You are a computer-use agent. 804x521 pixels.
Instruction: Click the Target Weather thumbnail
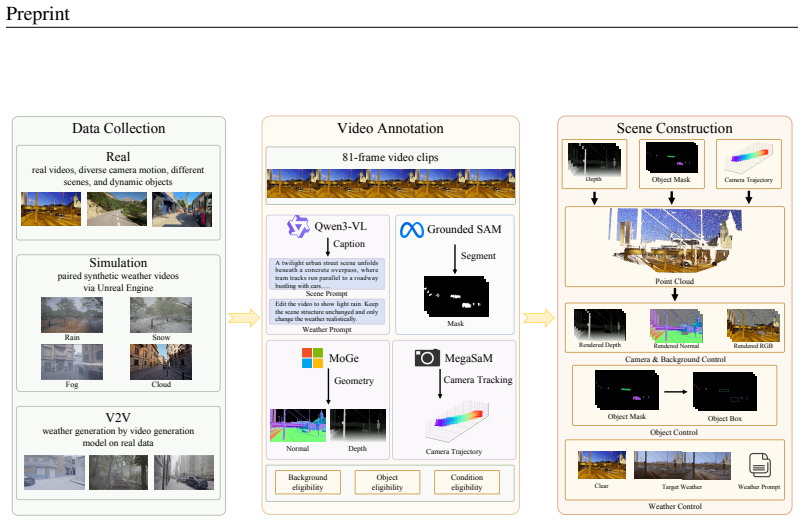click(x=682, y=465)
